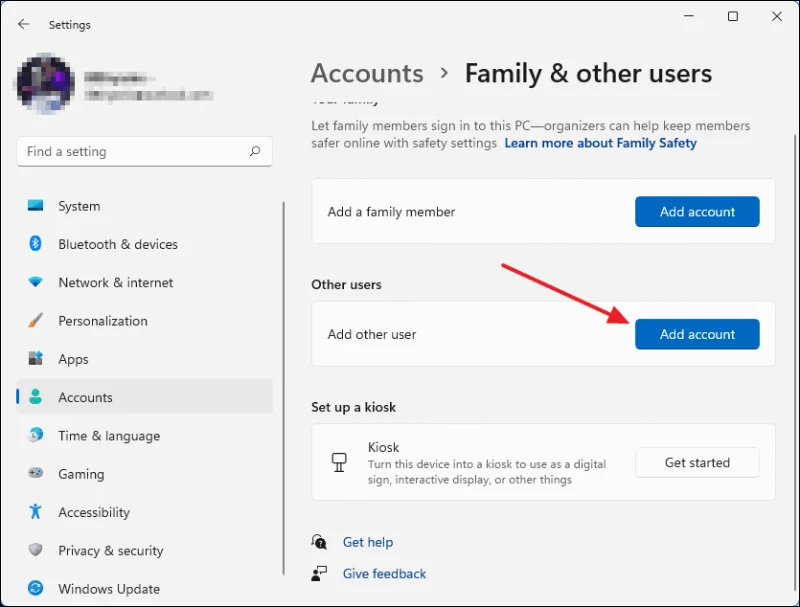Screen dimensions: 800x607
Task: Click the System monitor icon
Action: (35, 206)
